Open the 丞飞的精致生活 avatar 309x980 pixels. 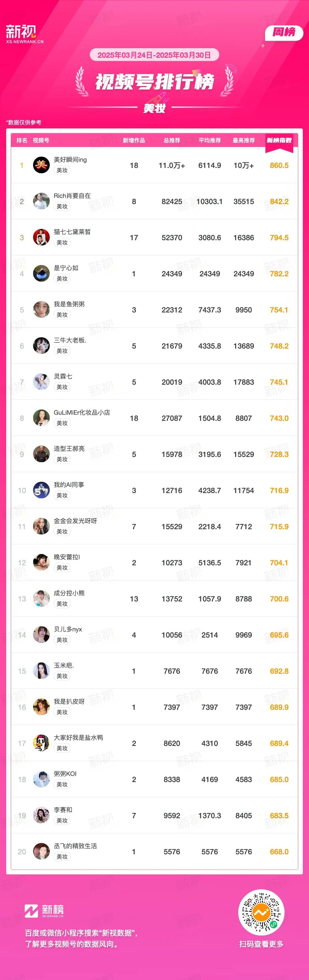point(41,852)
